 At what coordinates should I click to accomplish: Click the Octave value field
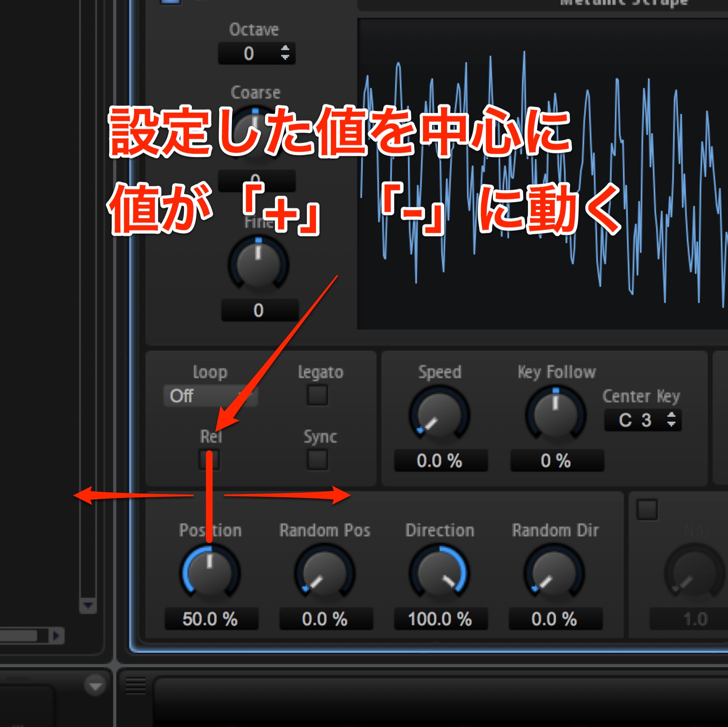pyautogui.click(x=257, y=53)
